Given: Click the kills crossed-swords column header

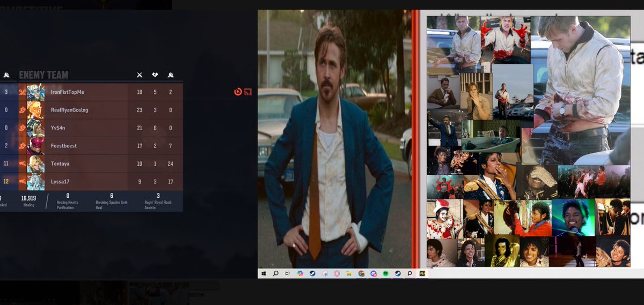Looking at the screenshot, I should [x=140, y=75].
